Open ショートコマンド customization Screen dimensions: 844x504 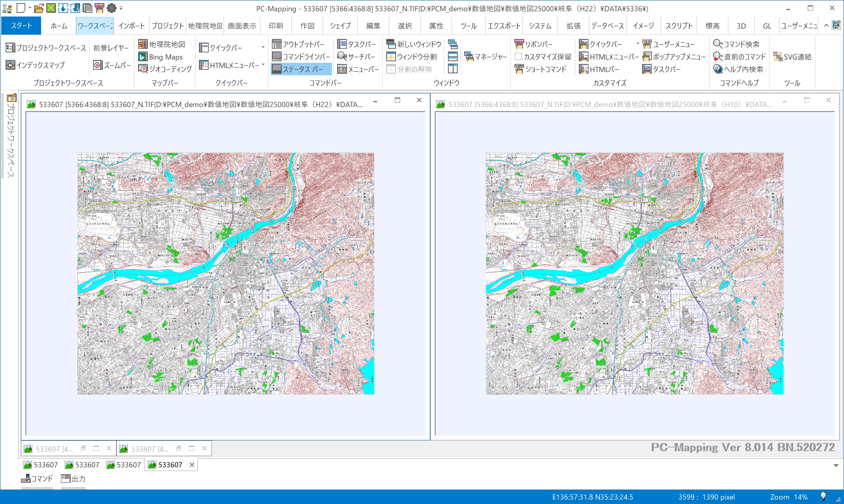click(x=541, y=69)
